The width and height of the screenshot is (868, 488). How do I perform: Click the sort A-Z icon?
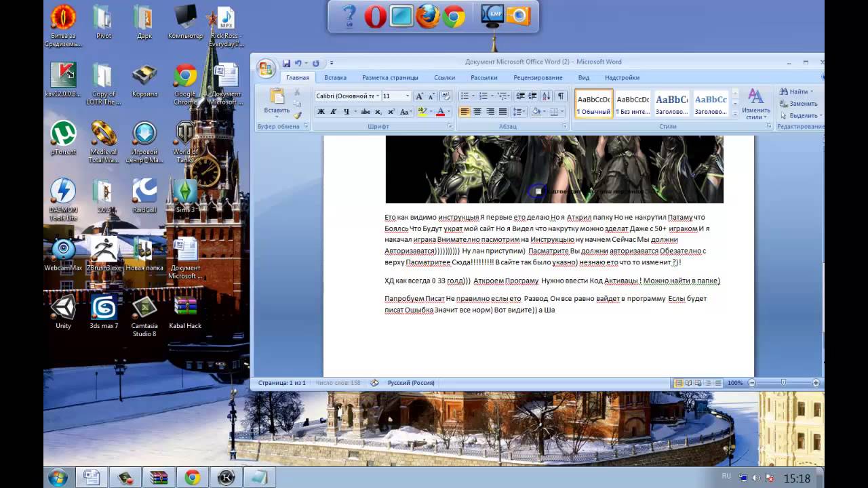click(x=547, y=96)
